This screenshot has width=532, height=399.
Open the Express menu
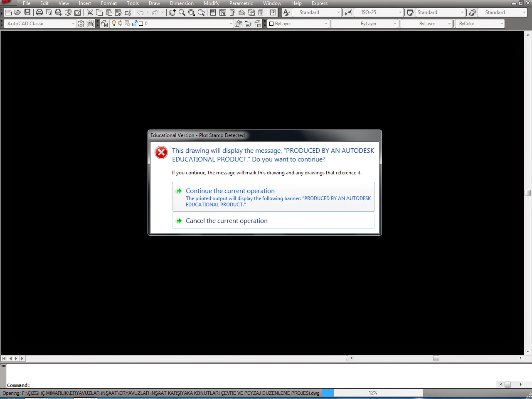pos(320,3)
